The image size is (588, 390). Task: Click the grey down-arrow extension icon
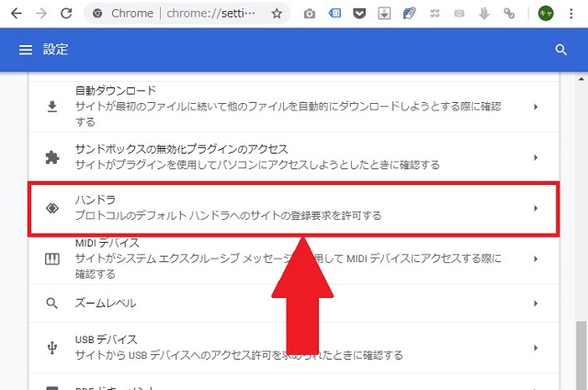(x=484, y=14)
